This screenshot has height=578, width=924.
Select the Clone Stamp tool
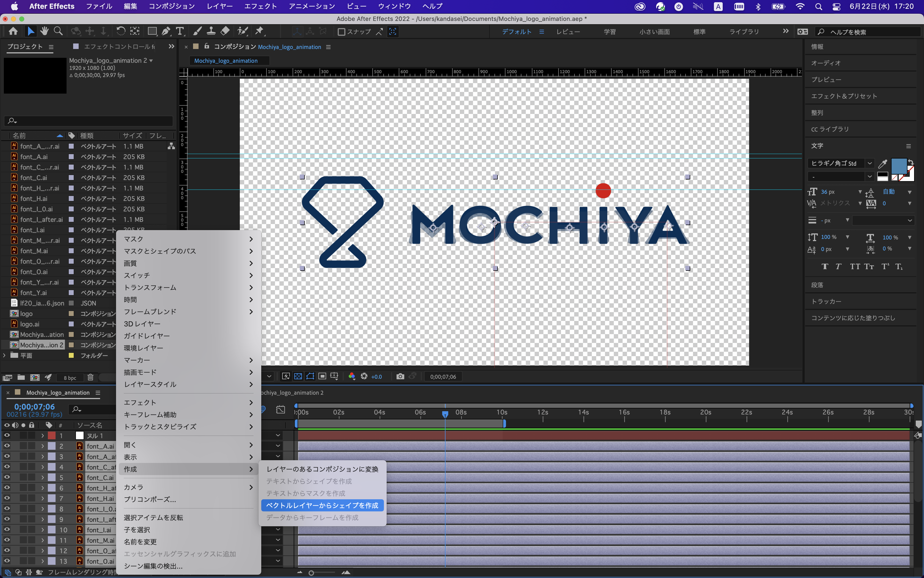click(211, 31)
